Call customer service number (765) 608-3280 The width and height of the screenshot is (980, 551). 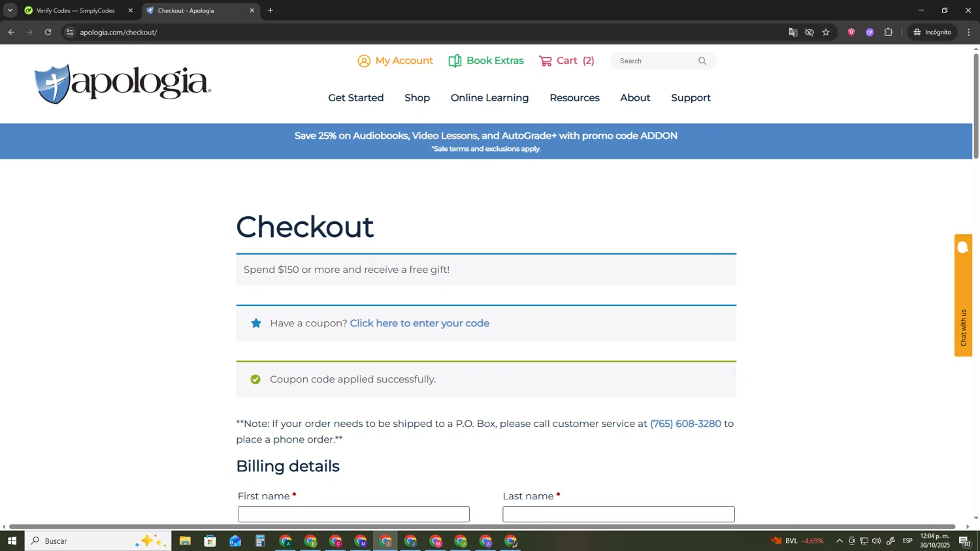[685, 424]
